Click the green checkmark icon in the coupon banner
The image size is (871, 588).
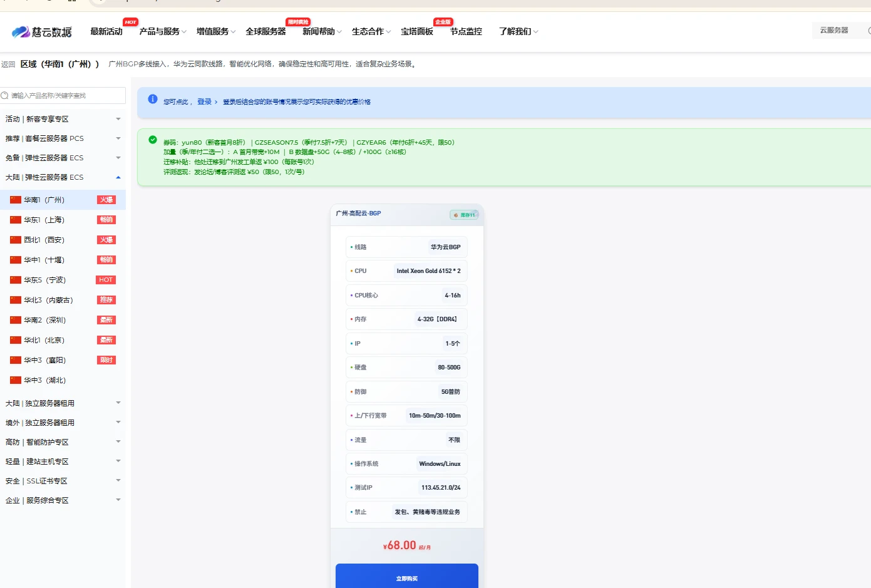(152, 140)
